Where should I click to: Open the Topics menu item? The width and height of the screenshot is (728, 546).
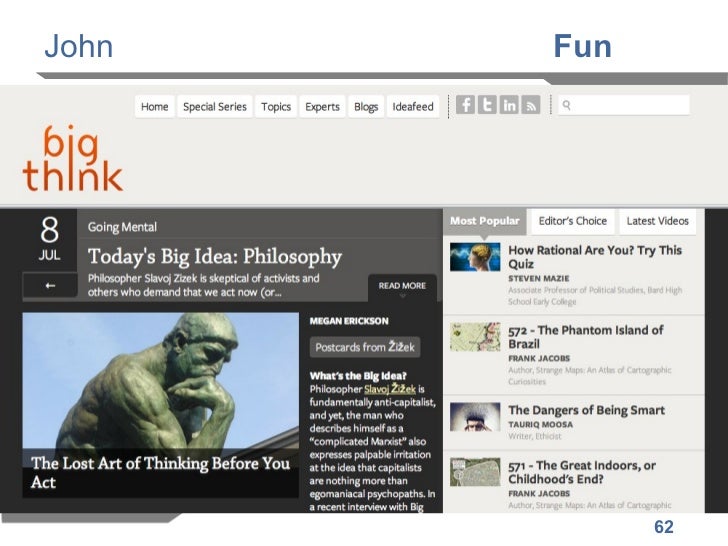click(x=276, y=107)
